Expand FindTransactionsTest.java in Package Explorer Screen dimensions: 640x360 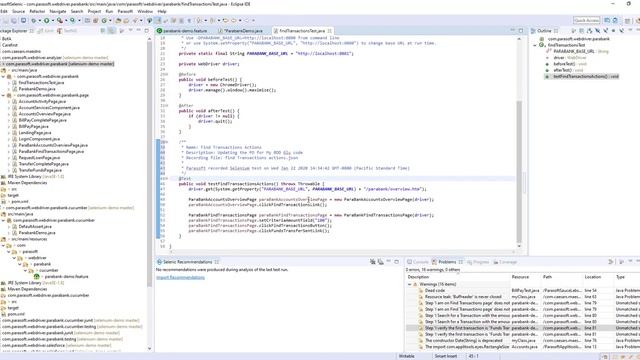pos(9,82)
